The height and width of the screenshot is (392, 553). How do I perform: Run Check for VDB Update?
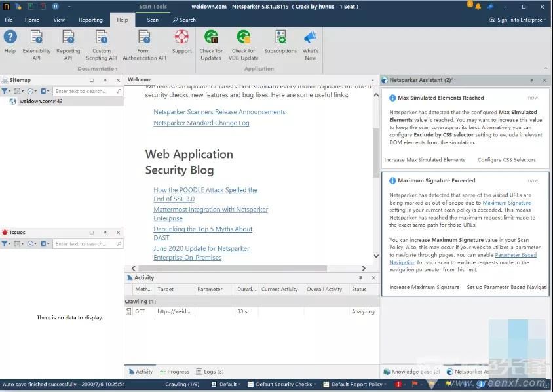(243, 43)
